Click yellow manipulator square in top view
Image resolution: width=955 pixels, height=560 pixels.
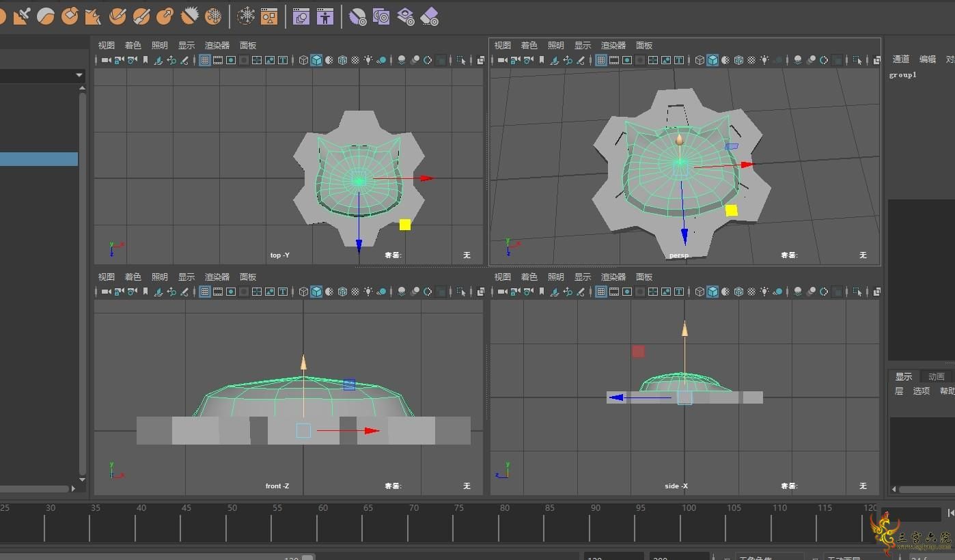(405, 225)
